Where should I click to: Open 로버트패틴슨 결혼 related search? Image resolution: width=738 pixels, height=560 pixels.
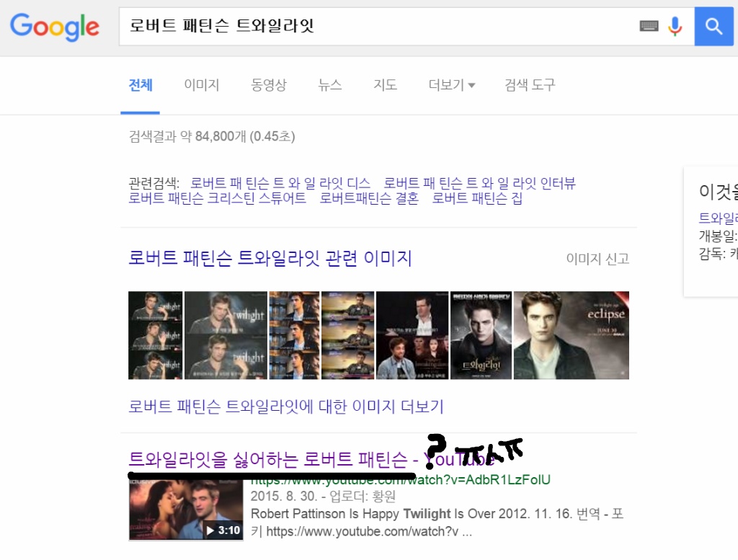tap(369, 198)
